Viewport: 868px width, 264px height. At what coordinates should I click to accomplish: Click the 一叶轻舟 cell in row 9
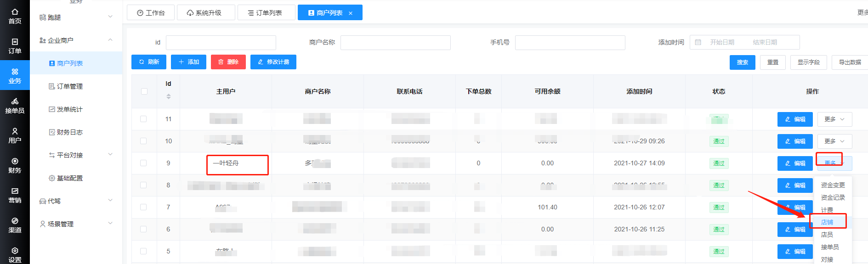click(x=226, y=163)
